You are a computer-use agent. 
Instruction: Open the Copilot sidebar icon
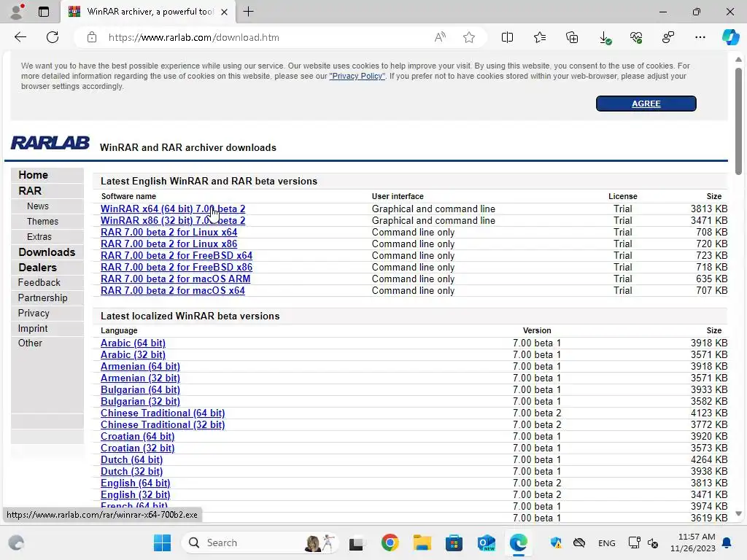click(x=730, y=37)
